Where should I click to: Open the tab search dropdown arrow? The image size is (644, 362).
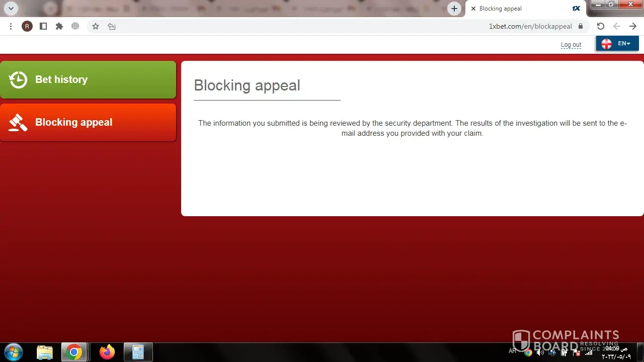coord(11,9)
